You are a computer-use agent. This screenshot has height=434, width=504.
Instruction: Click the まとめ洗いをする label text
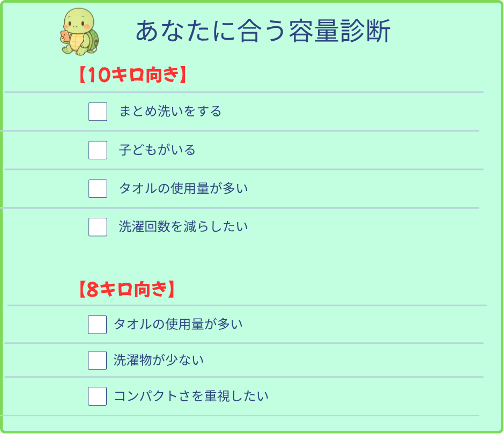tap(170, 112)
